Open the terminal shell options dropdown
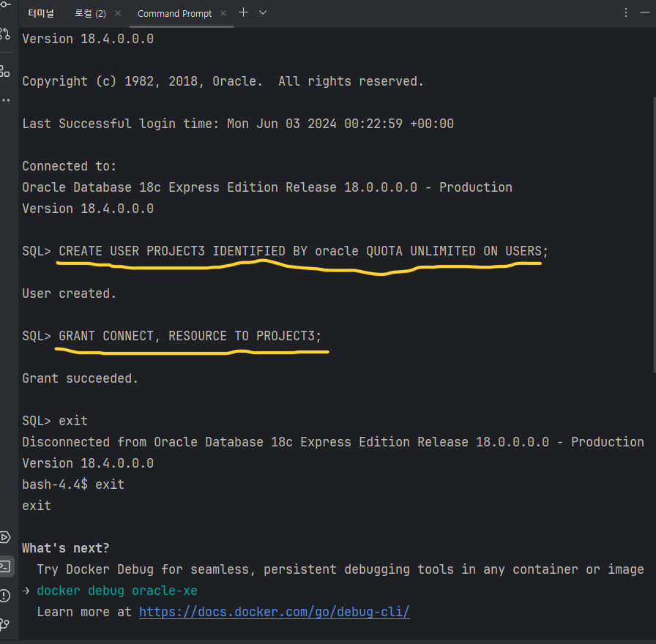 263,12
